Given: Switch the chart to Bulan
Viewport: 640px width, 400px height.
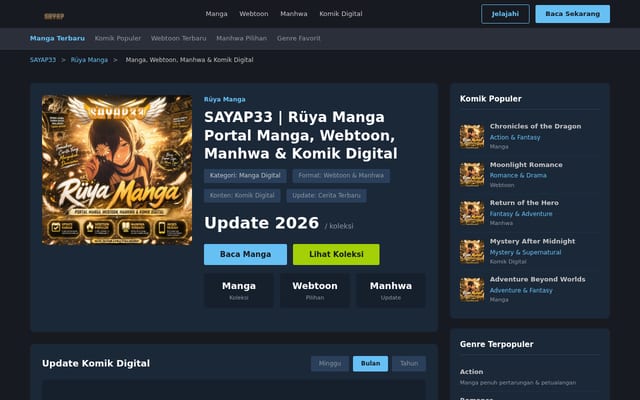Looking at the screenshot, I should point(371,364).
